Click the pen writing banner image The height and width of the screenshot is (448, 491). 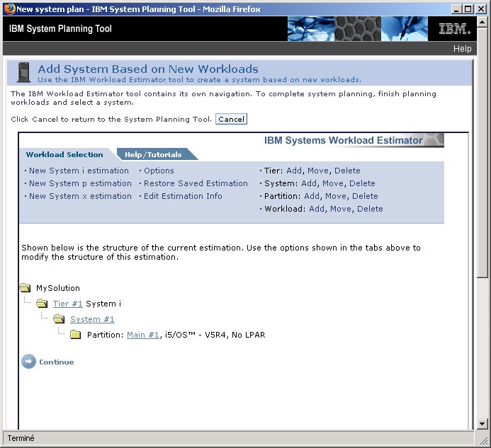405,29
